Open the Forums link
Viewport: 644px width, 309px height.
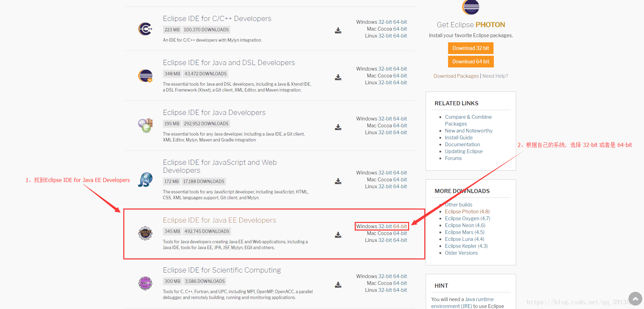[453, 158]
